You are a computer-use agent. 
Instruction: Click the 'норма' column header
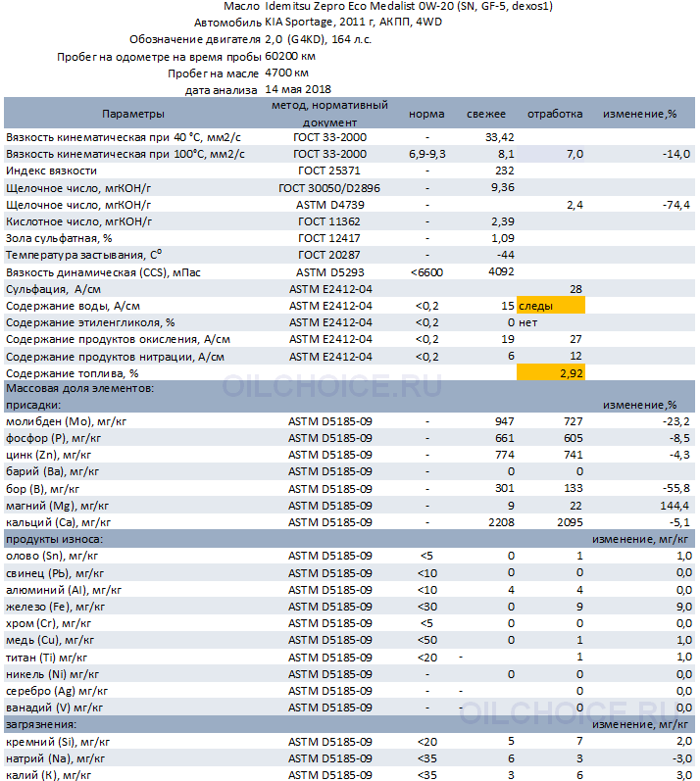pyautogui.click(x=426, y=114)
